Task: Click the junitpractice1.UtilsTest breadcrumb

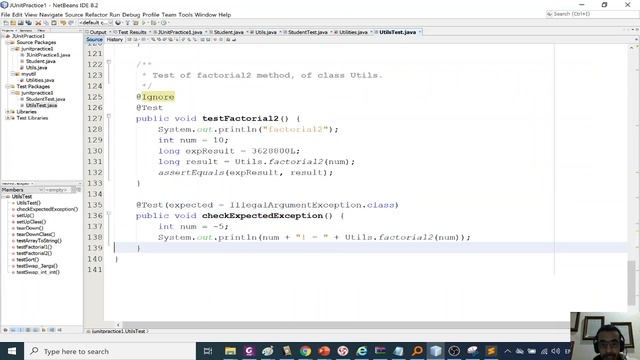Action: [118, 331]
